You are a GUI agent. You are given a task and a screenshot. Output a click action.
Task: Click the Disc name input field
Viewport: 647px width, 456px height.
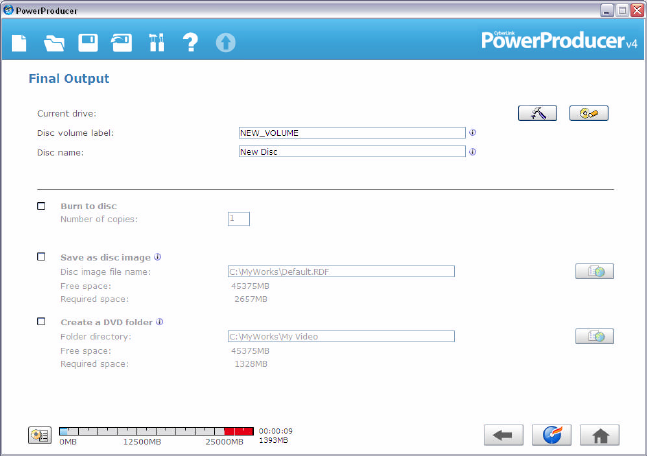352,151
